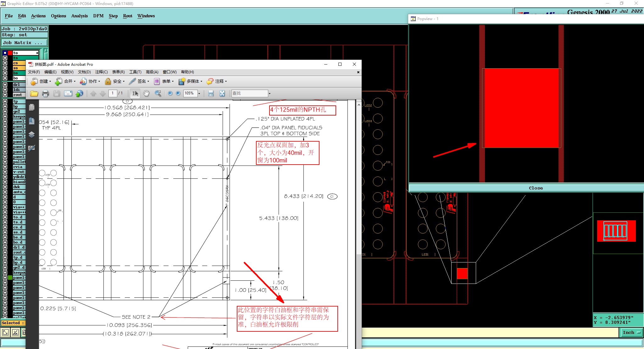The image size is (644, 349).
Task: Open the Inch units dropdown
Action: (x=631, y=332)
